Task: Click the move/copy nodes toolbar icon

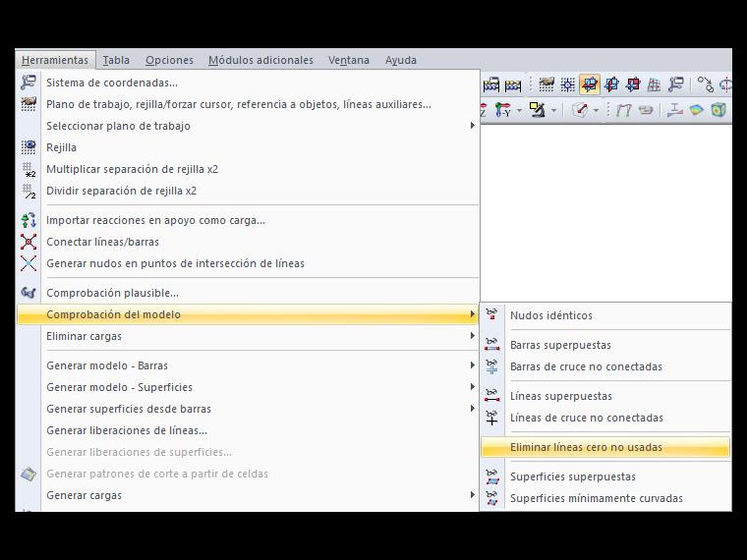Action: pyautogui.click(x=706, y=84)
